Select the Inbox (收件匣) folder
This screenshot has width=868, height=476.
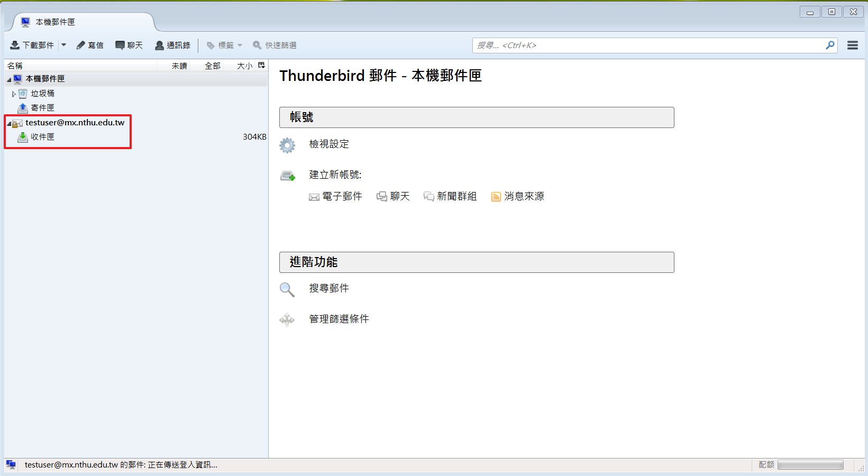pos(42,137)
